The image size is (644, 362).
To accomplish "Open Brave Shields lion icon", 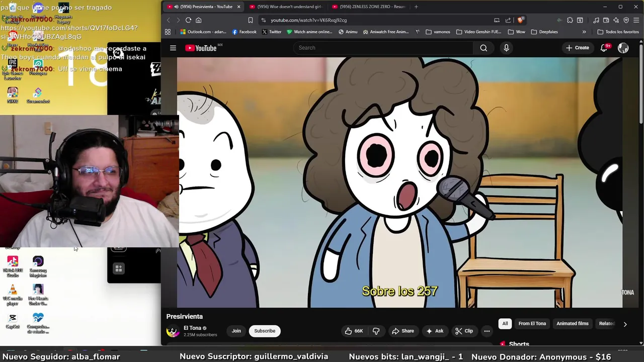I will (520, 20).
